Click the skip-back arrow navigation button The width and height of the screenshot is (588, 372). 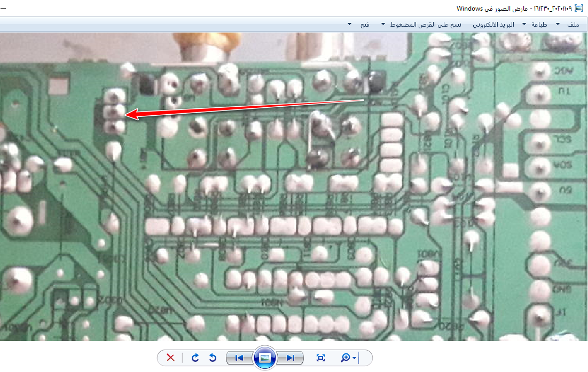point(239,358)
